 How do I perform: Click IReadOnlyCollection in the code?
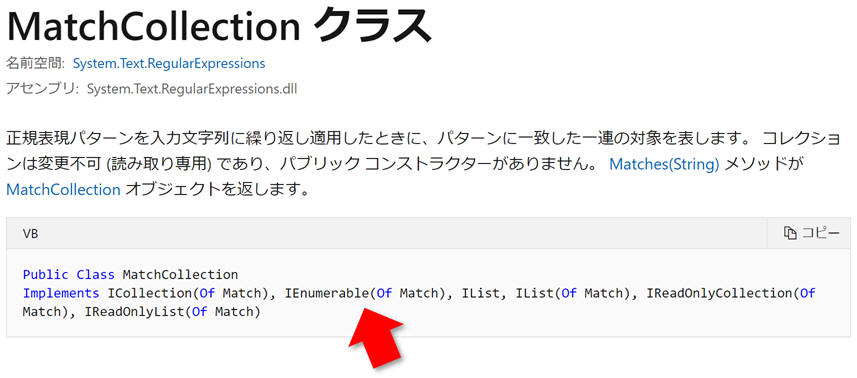719,293
